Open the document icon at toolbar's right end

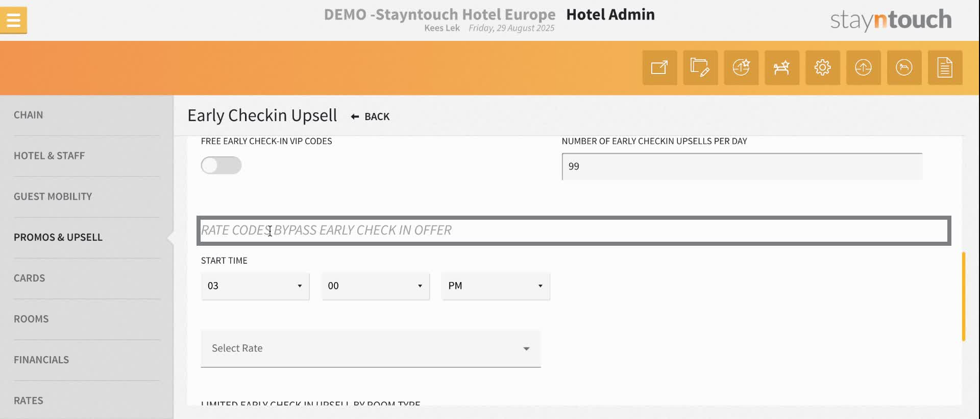[x=945, y=67]
